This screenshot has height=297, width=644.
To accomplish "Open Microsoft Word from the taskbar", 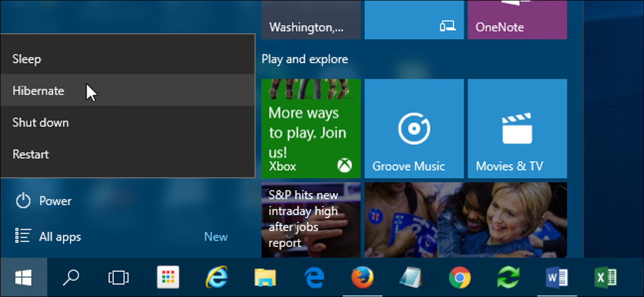I will point(557,278).
